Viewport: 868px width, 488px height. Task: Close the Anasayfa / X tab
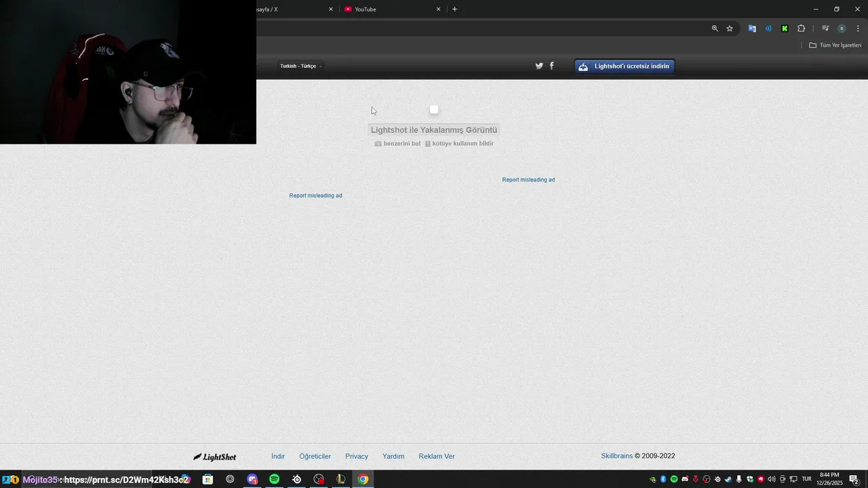coord(331,9)
